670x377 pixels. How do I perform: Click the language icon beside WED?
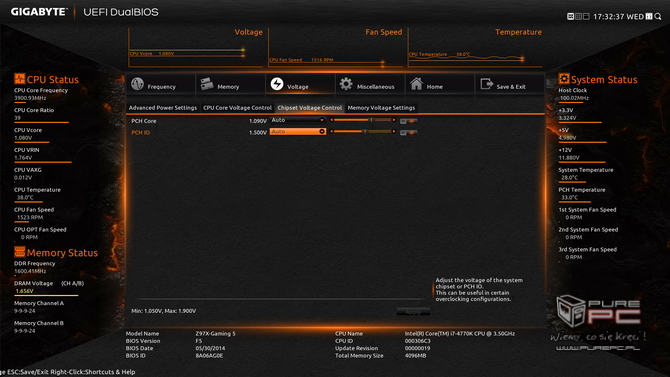point(649,16)
